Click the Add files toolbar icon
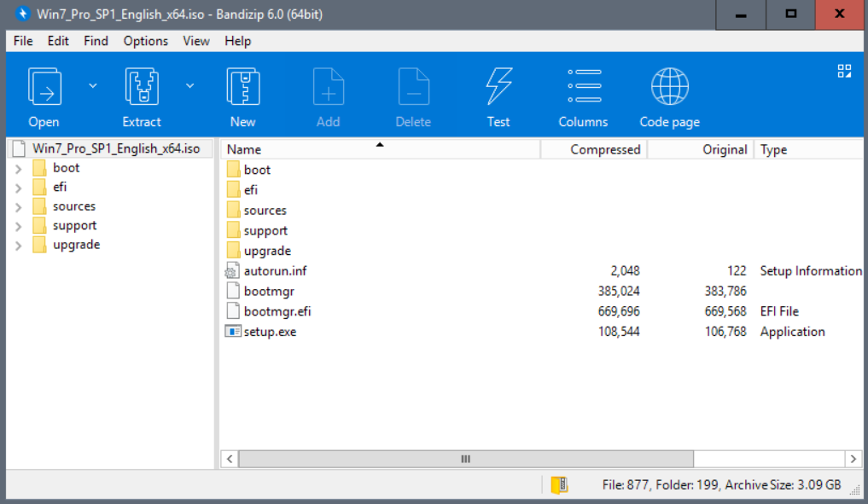The image size is (868, 504). 329,86
